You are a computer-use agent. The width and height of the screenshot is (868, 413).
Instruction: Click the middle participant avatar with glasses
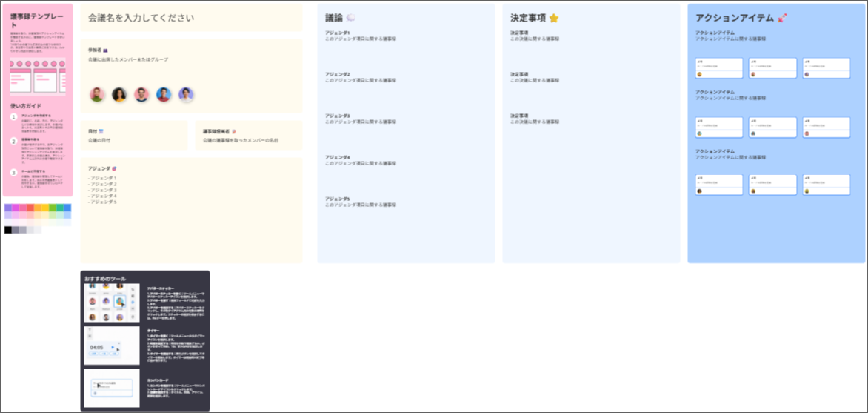click(141, 95)
